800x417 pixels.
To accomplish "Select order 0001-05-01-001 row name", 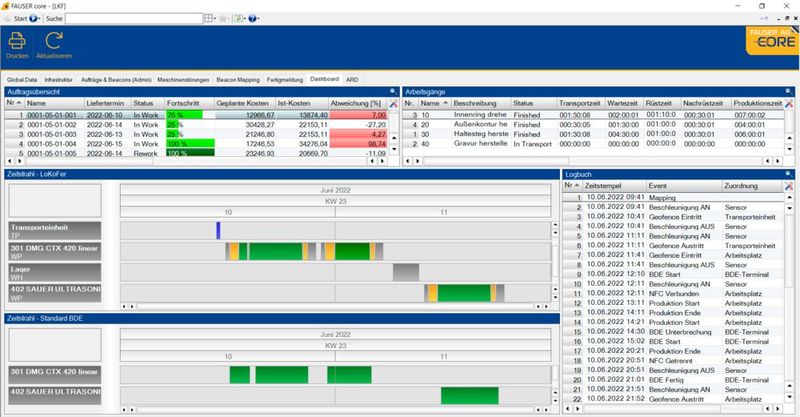I will pyautogui.click(x=52, y=115).
